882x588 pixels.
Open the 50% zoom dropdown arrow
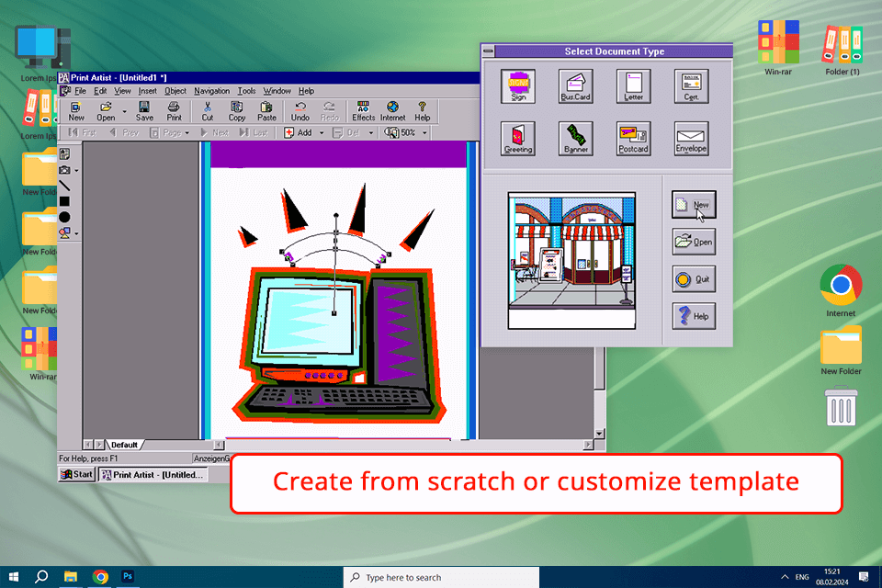424,133
